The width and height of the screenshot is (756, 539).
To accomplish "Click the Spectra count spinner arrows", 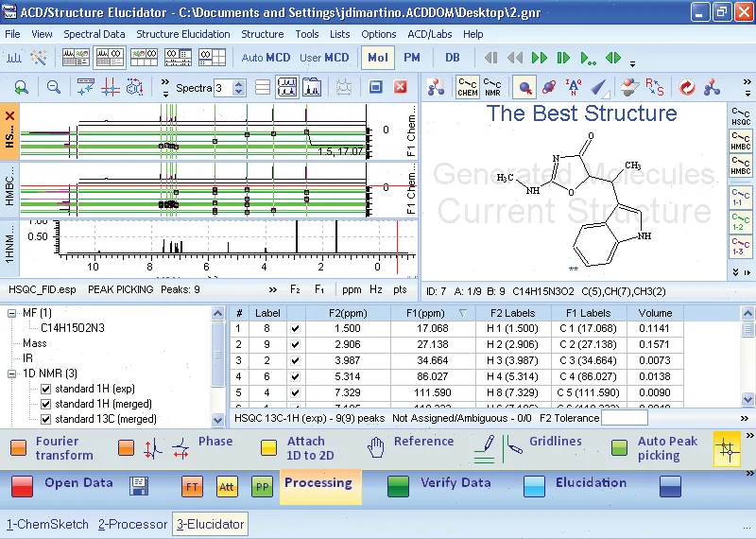I will click(238, 87).
